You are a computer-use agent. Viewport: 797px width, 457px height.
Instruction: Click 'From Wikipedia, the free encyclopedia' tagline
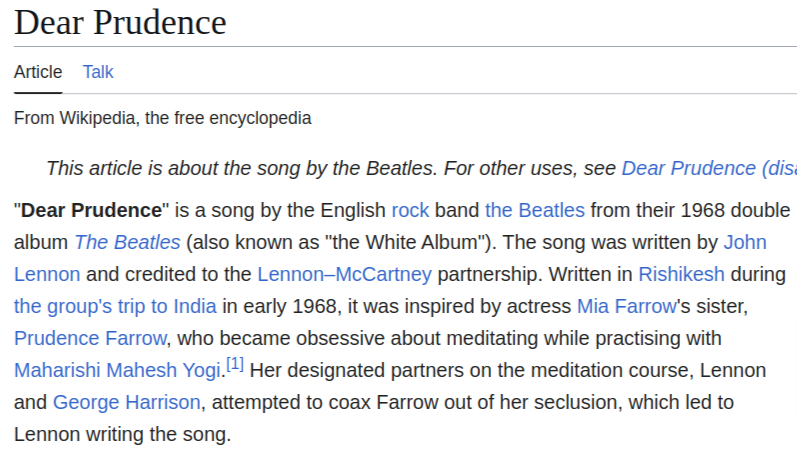click(163, 118)
